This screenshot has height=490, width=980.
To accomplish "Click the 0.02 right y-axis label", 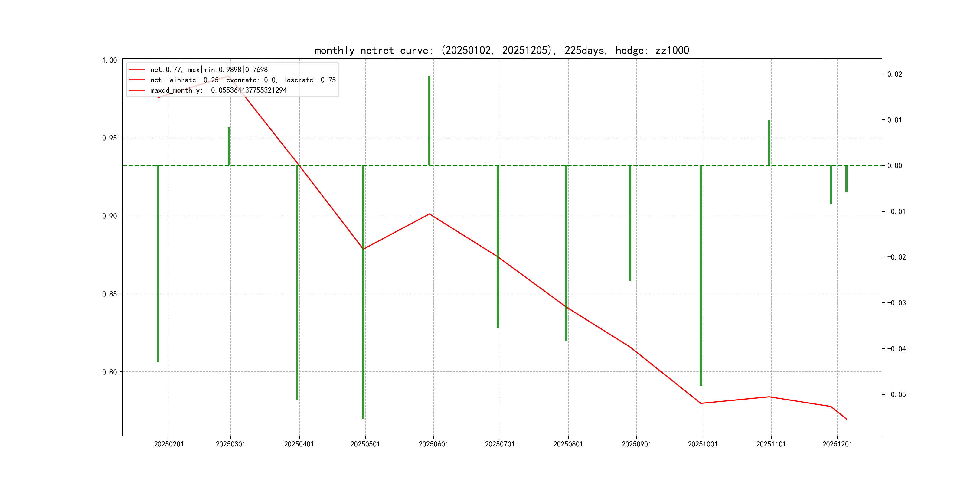I will (x=894, y=74).
